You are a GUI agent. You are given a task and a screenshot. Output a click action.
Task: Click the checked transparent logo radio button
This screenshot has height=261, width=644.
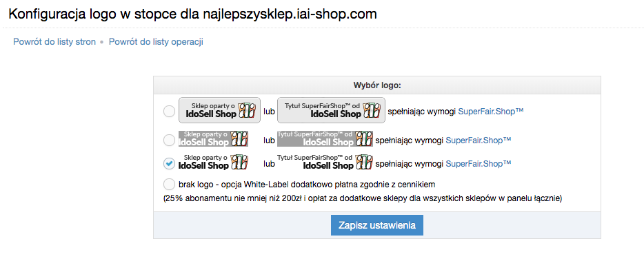[x=169, y=163]
